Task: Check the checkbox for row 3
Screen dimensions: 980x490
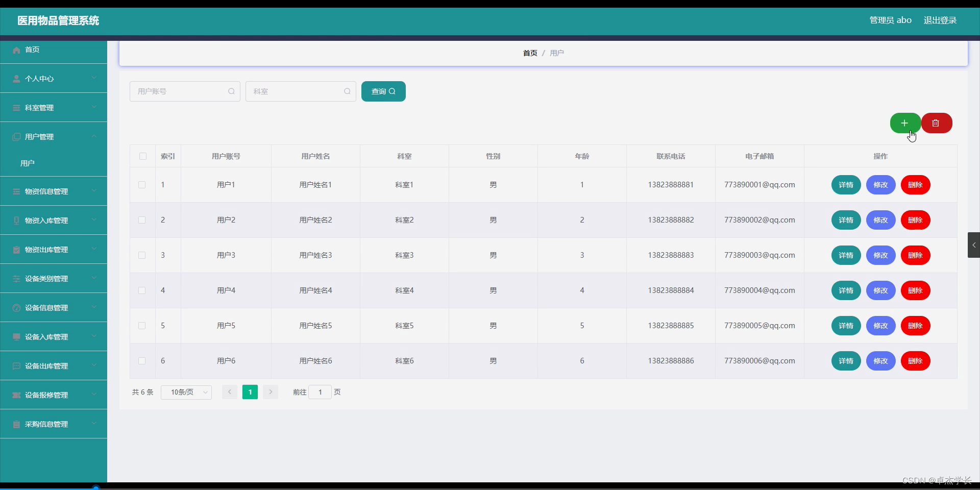Action: (x=141, y=255)
